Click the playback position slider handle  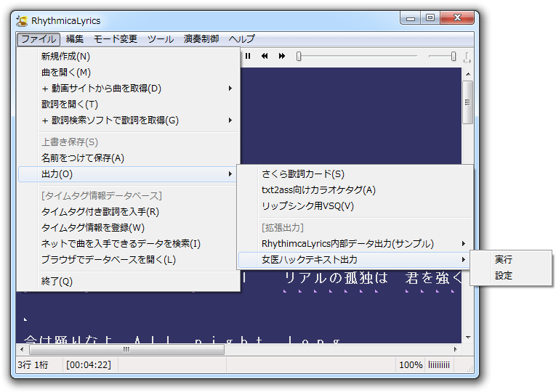click(x=299, y=57)
